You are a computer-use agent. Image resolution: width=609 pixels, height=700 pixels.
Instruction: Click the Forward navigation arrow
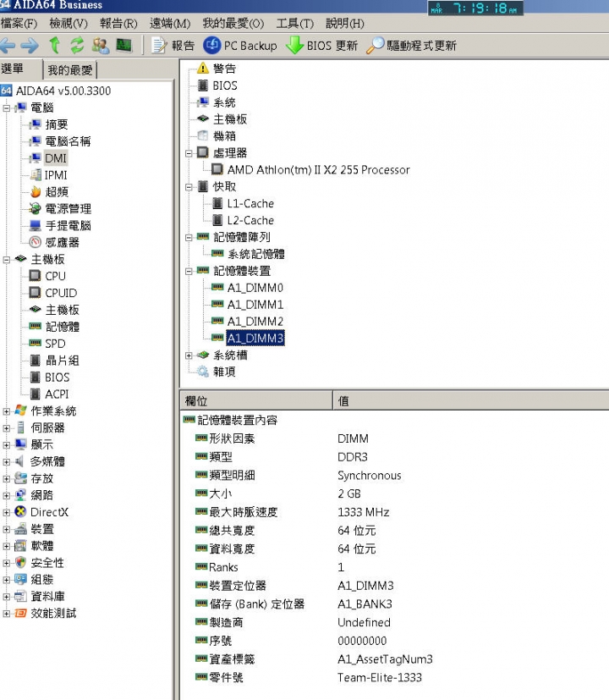pos(30,45)
